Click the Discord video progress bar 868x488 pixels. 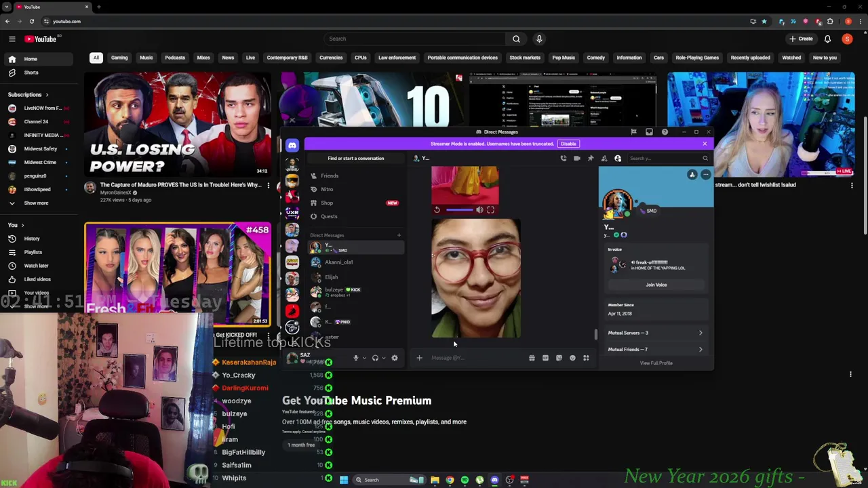pyautogui.click(x=459, y=210)
